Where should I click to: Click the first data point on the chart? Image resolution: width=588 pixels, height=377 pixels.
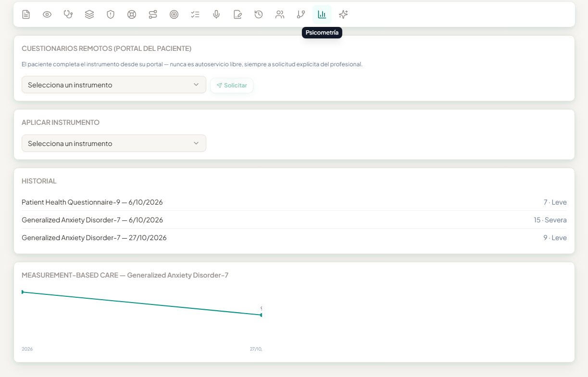[22, 292]
